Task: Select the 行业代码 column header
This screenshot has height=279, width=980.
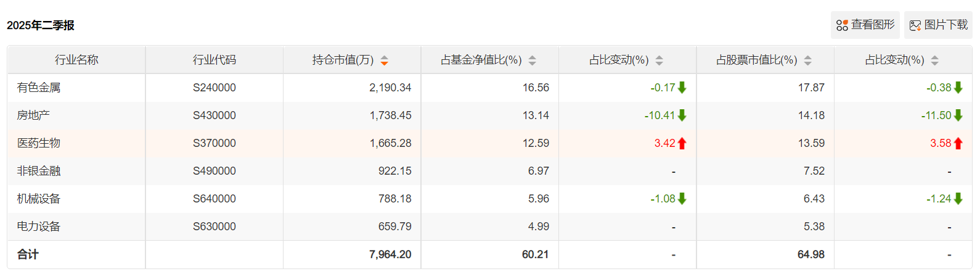Action: click(214, 60)
